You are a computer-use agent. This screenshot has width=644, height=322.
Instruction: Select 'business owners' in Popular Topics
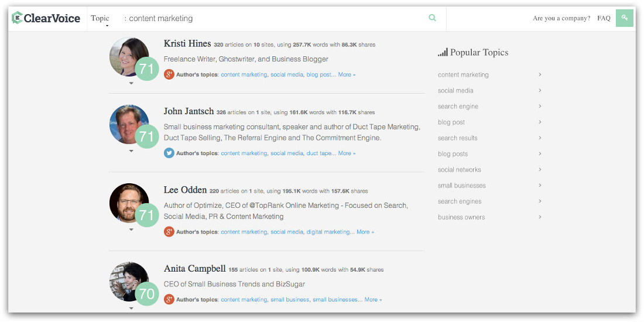pos(461,217)
